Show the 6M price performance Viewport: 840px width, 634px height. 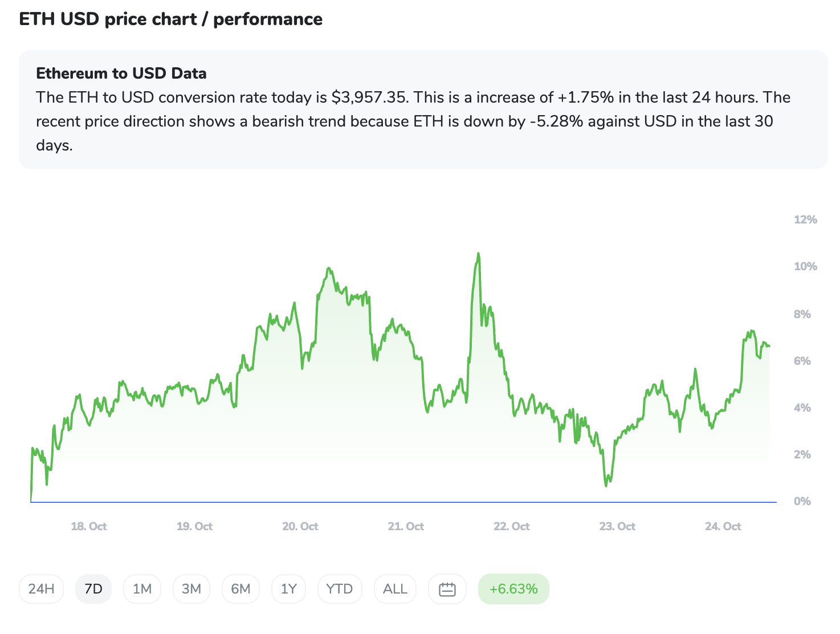(240, 589)
